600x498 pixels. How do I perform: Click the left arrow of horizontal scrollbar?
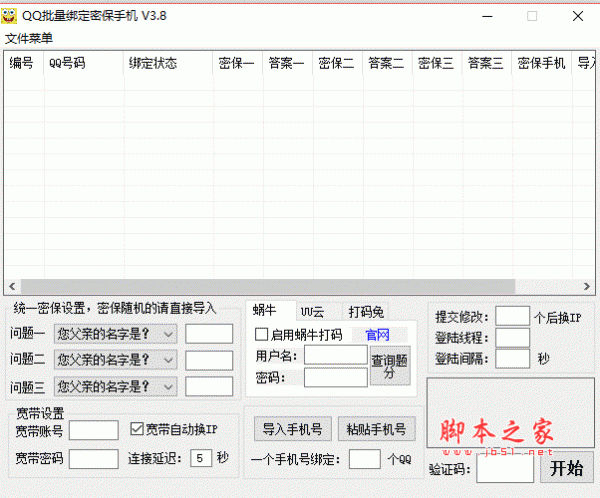11,286
